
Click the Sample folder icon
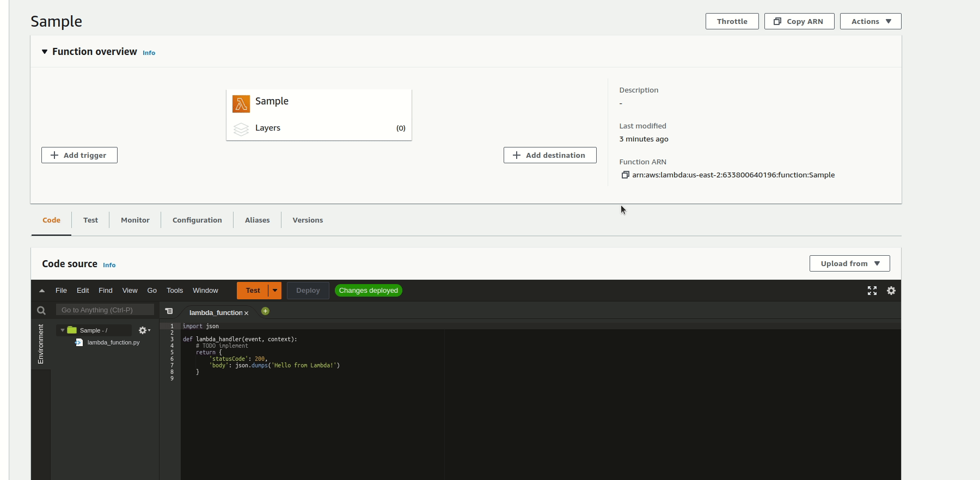[x=72, y=330]
